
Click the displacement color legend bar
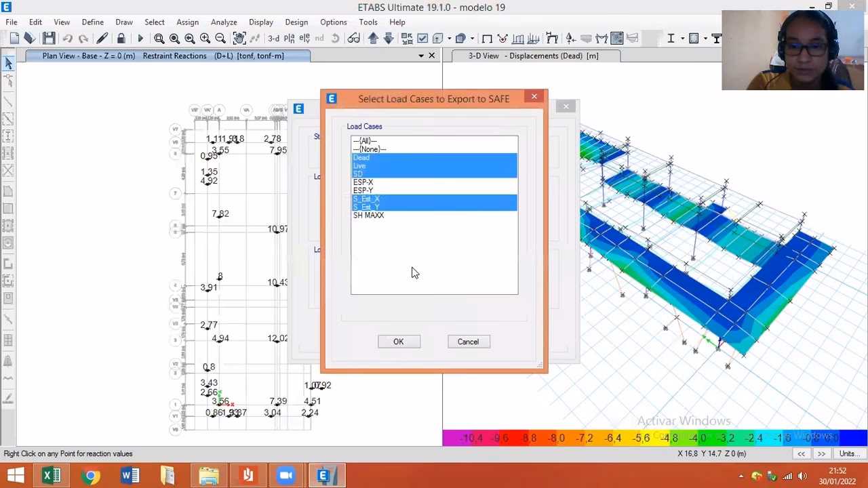[654, 438]
